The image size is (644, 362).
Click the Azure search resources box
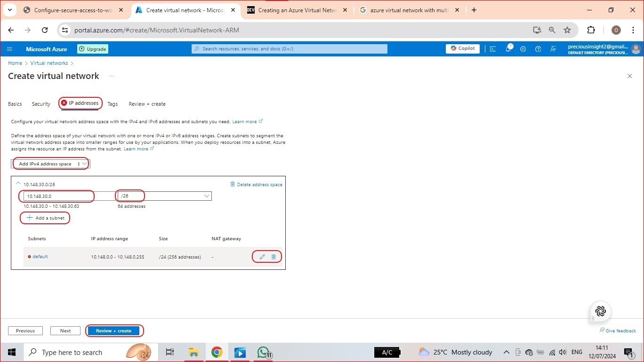290,49
